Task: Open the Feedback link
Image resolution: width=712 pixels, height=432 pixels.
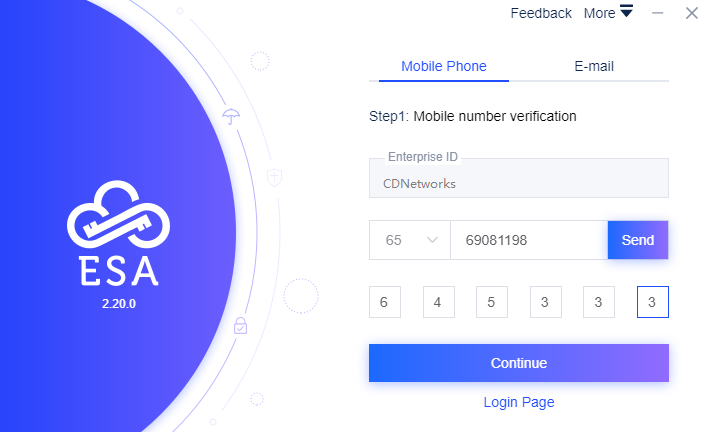Action: 541,13
